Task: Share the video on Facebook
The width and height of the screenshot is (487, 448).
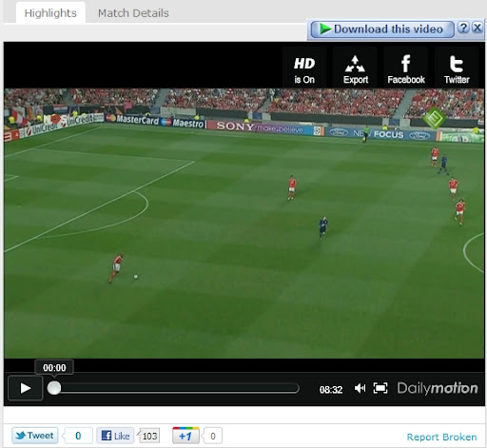Action: (x=406, y=68)
